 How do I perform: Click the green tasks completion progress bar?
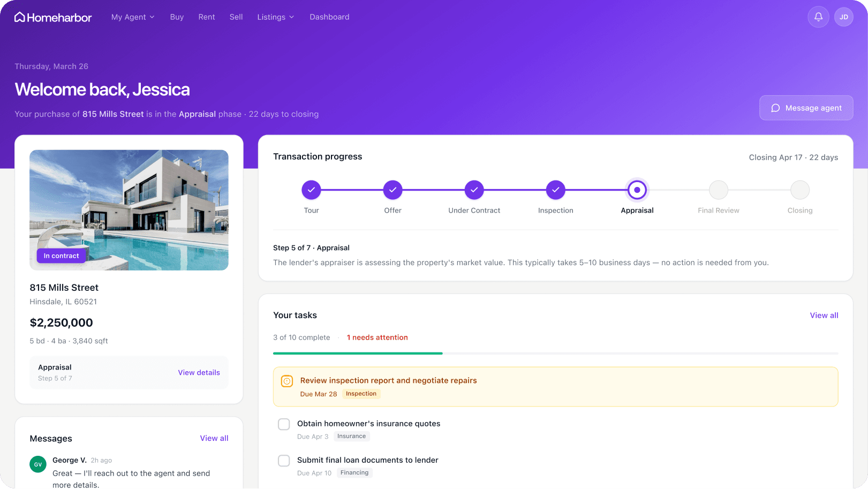click(x=358, y=353)
